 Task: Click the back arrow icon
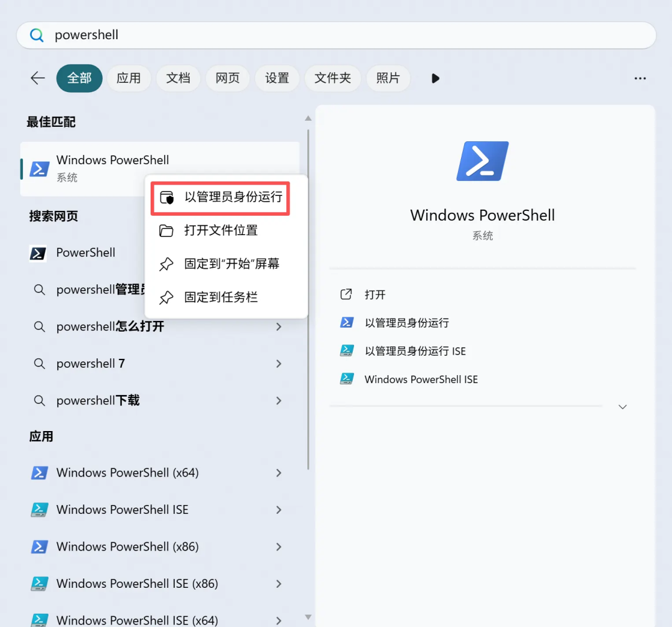coord(38,78)
